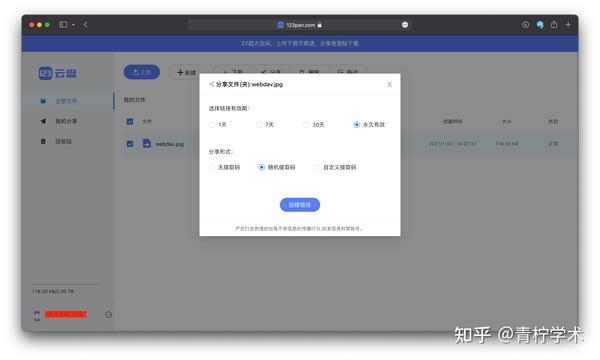Image resolution: width=600 pixels, height=360 pixels.
Task: Click the blue upload button
Action: [142, 72]
